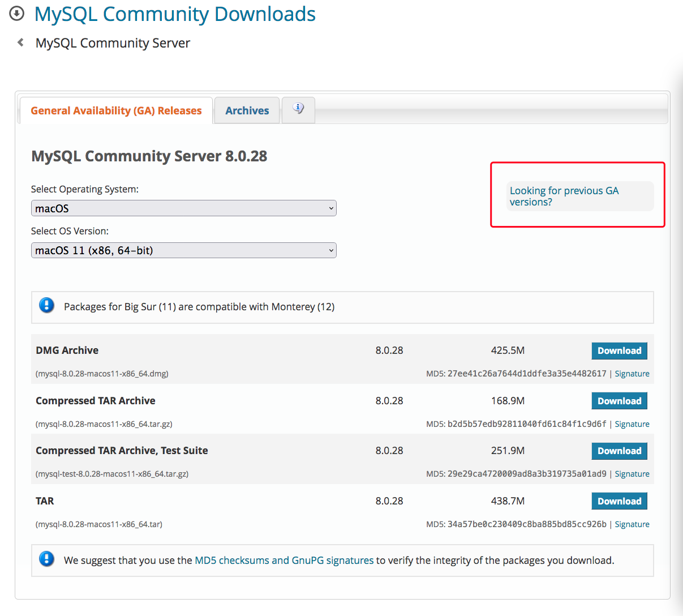683x616 pixels.
Task: Click the 438.7M file size
Action: (x=508, y=501)
